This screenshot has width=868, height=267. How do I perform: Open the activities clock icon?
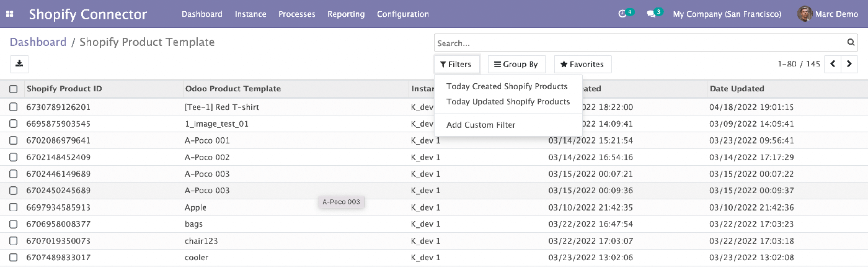(x=622, y=14)
